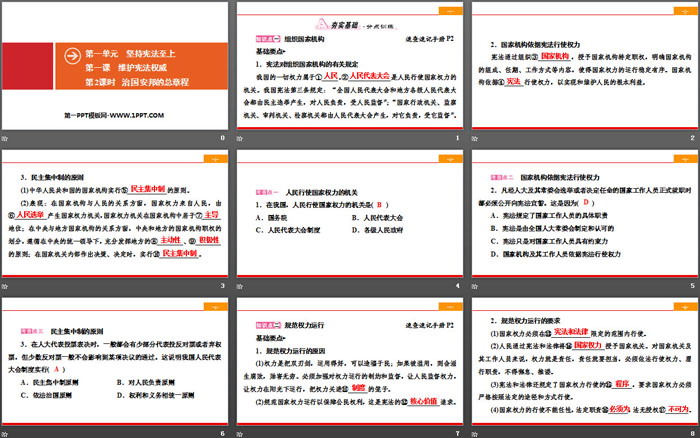
Task: Click the star icon under slide 0
Action: 5,138
